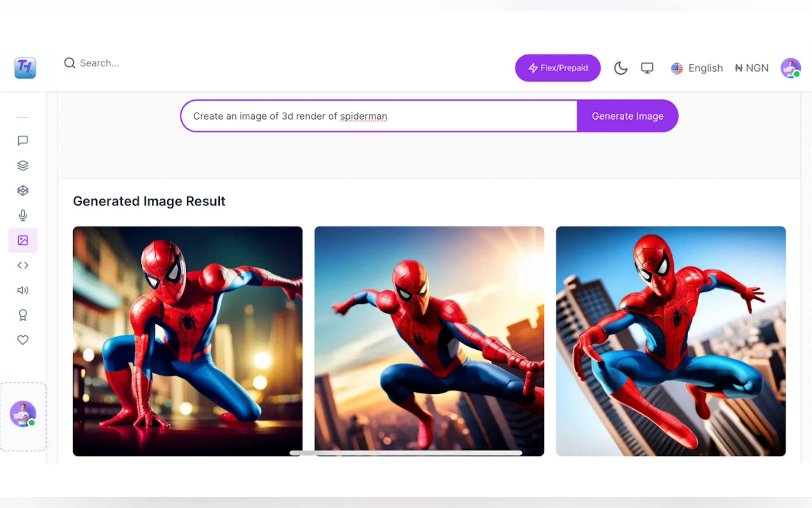
Task: Select the first Spiderman night-scene thumbnail
Action: click(187, 341)
